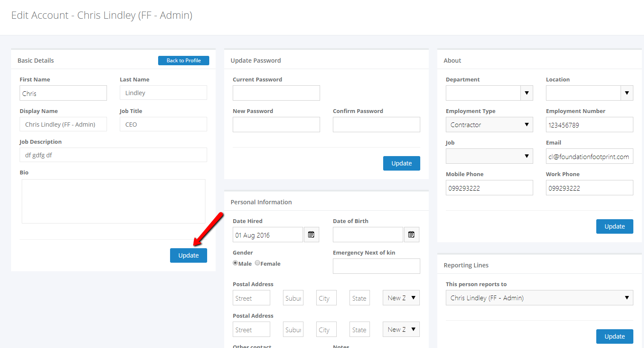Click Update in the About panel
This screenshot has height=348, width=644.
tap(615, 226)
